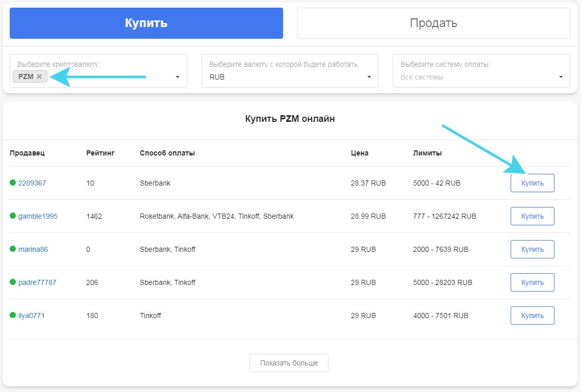Click the price 28.37 RUB

368,183
